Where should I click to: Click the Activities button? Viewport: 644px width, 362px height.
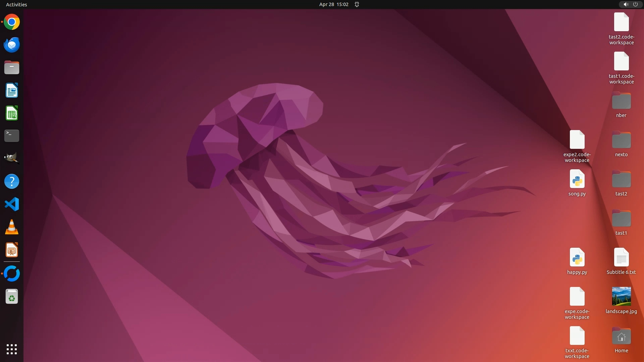[16, 4]
